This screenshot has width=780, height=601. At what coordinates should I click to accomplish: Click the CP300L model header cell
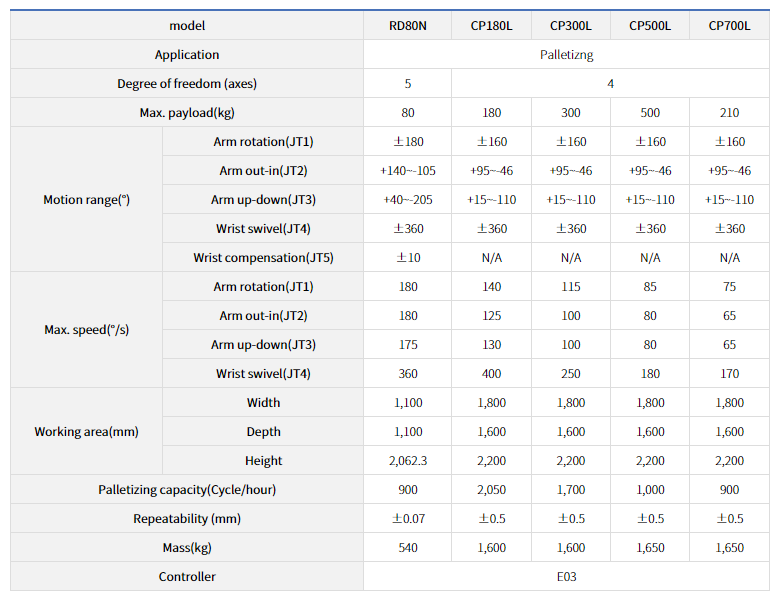[571, 25]
